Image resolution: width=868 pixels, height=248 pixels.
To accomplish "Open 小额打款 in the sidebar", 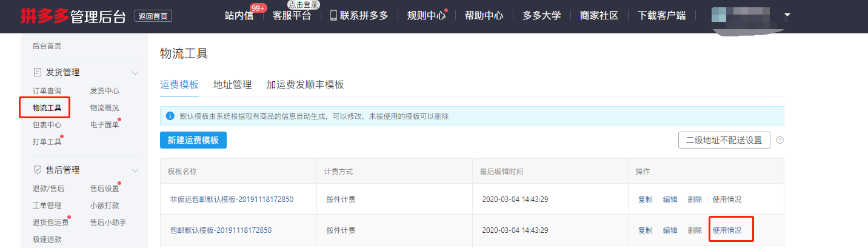I will pos(104,206).
